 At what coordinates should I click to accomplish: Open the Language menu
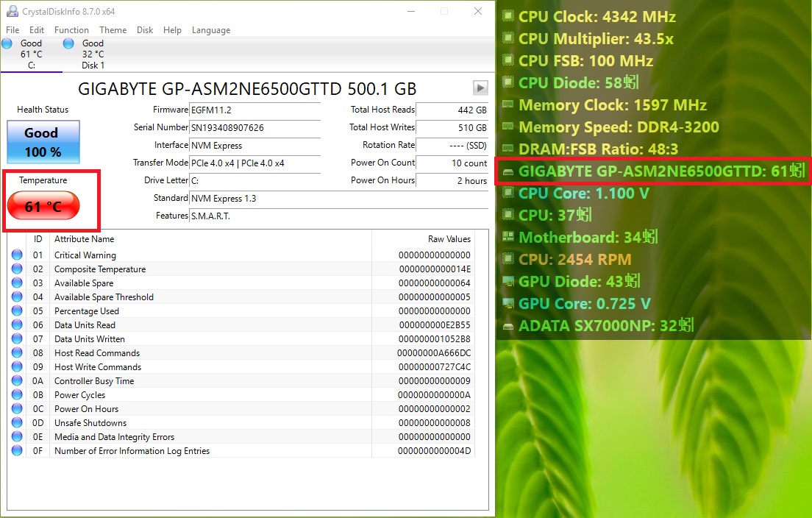(x=211, y=30)
